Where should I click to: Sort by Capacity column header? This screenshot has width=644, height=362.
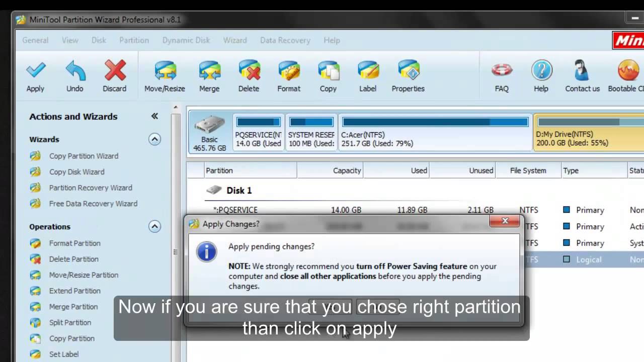tap(330, 170)
